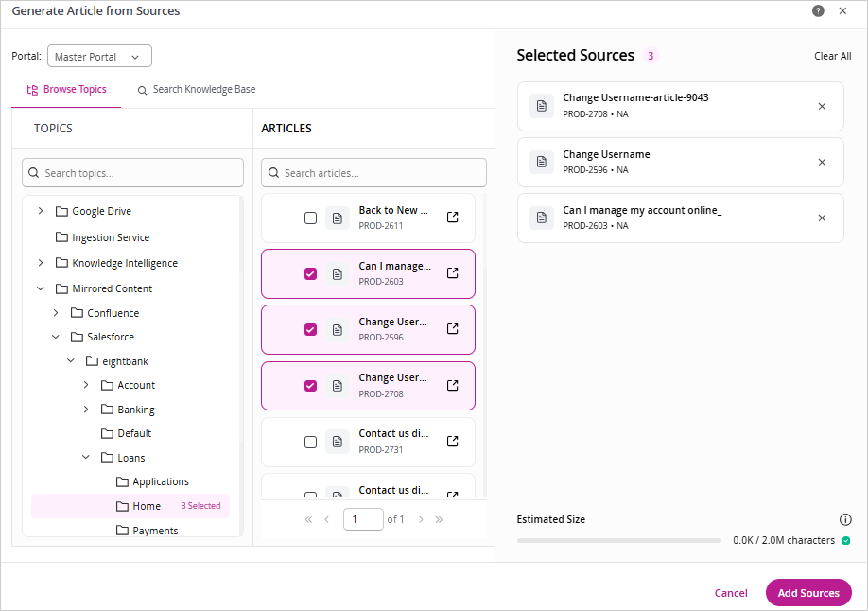Viewport: 868px width, 611px height.
Task: Click the document icon of PROD-2611 article
Action: [338, 218]
